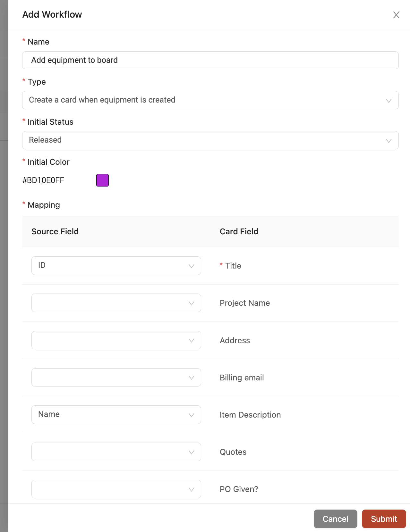Open the Type dropdown
The image size is (410, 532).
[x=210, y=100]
